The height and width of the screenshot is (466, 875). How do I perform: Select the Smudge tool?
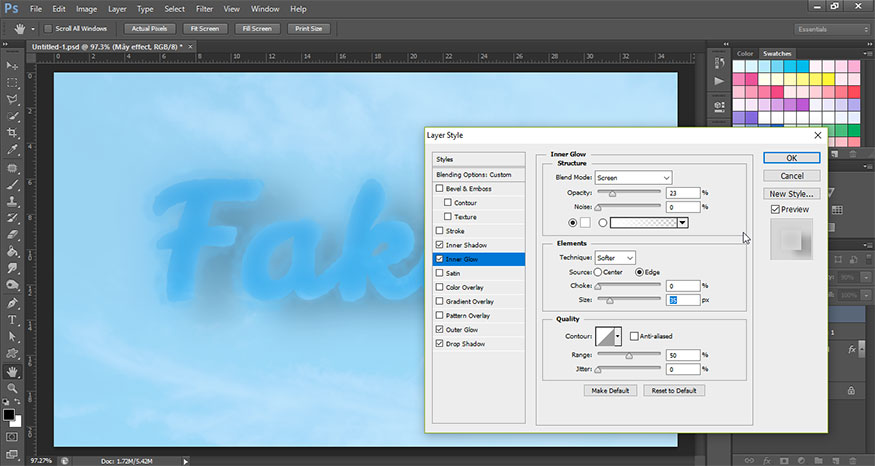coord(12,268)
